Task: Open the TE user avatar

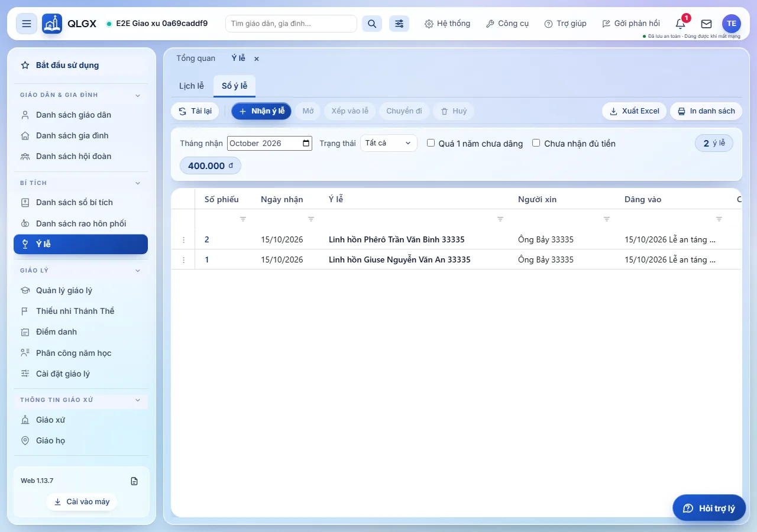Action: [x=732, y=24]
